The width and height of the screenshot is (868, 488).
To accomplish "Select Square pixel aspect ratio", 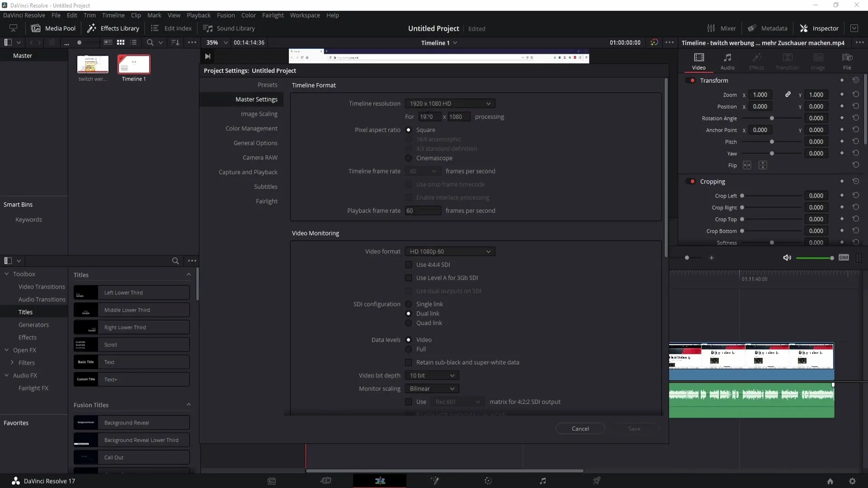I will [x=408, y=130].
